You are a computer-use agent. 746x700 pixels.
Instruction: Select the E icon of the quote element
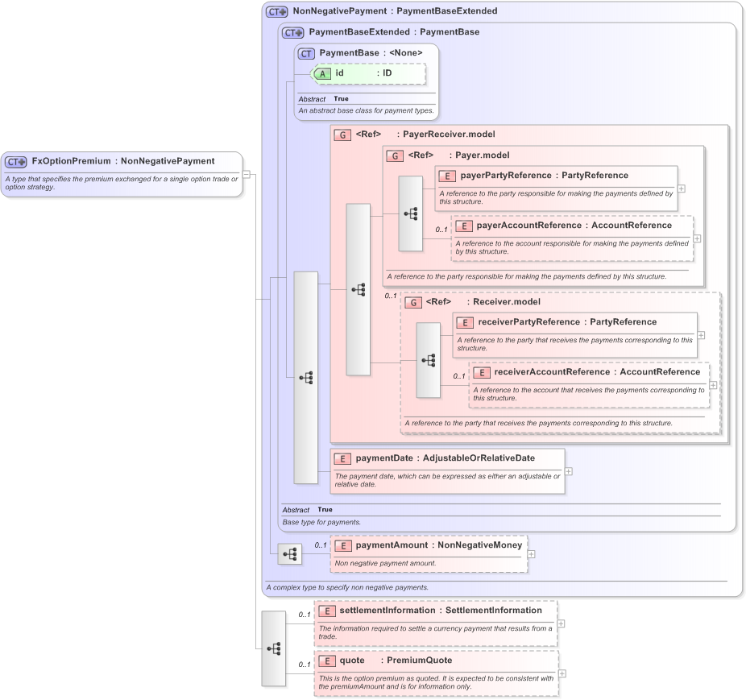click(327, 661)
